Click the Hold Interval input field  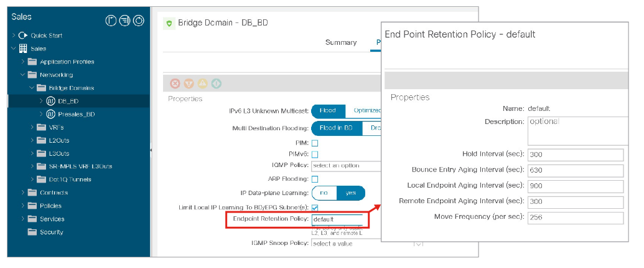(575, 155)
